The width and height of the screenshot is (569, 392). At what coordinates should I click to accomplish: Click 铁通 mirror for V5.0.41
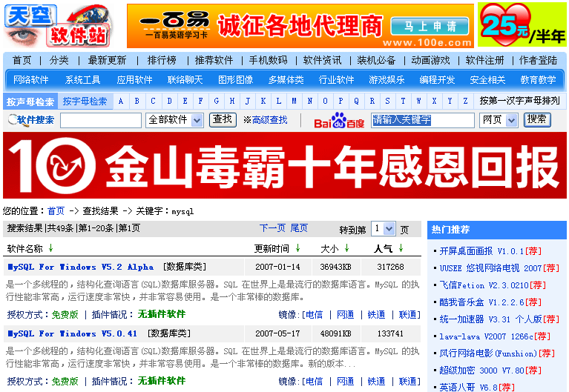click(x=376, y=382)
